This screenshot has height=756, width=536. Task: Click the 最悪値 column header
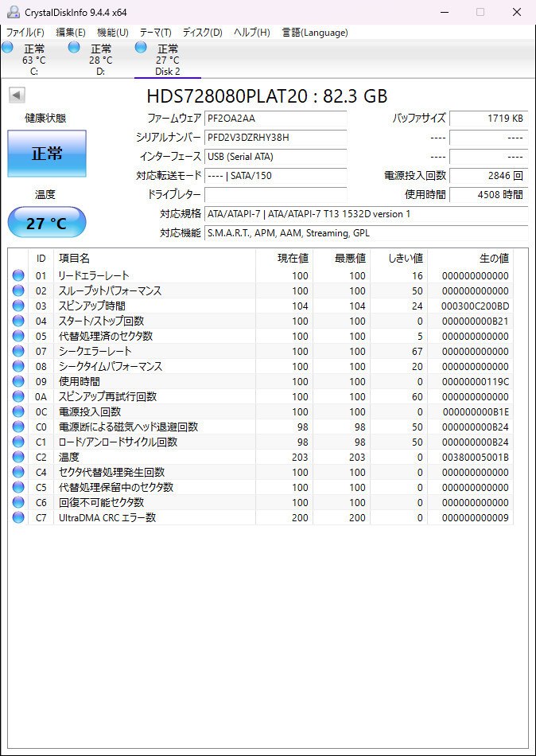[x=342, y=259]
